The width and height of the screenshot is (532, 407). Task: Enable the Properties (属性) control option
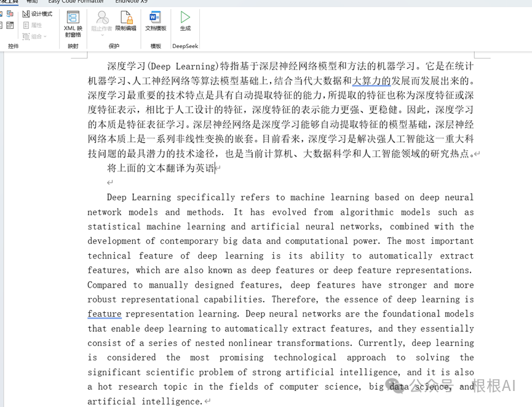tap(31, 25)
